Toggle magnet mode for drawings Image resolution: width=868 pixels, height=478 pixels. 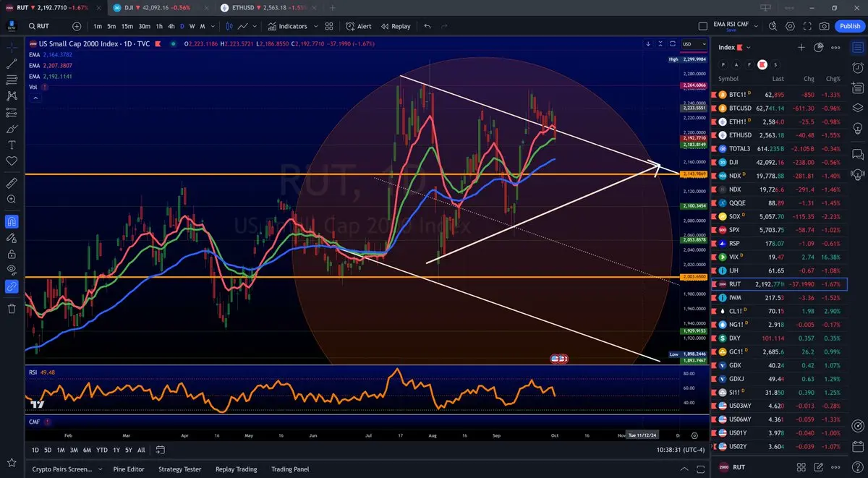pyautogui.click(x=12, y=221)
